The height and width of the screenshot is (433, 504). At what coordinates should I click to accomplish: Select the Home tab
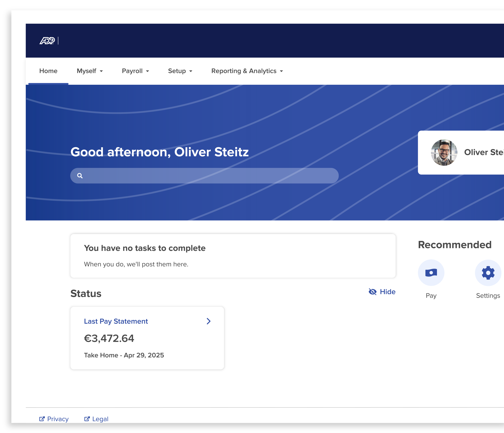click(48, 71)
